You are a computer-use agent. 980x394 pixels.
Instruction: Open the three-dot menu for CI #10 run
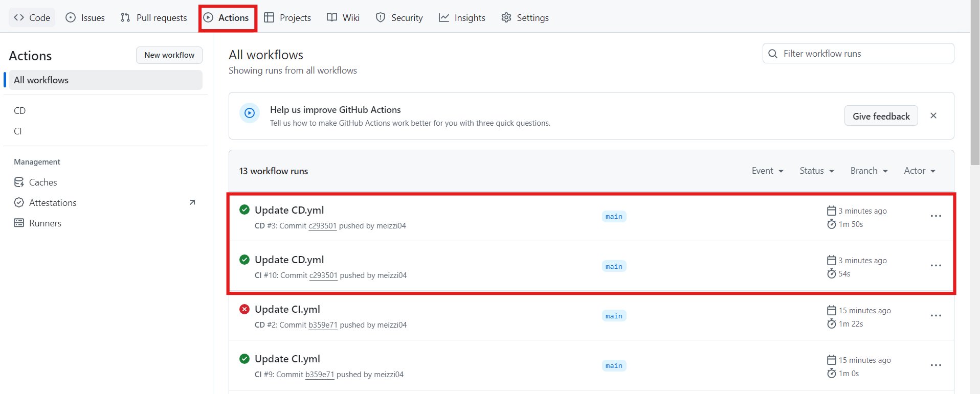point(936,266)
